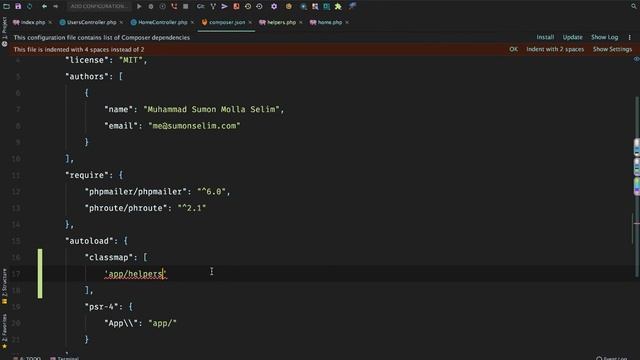
Task: Click Update in the Composer banner
Action: [x=572, y=37]
